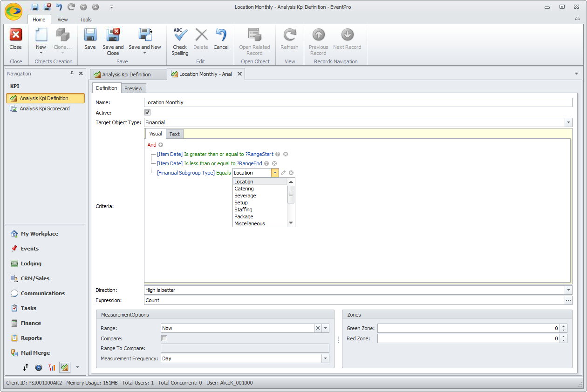Click the quick access refresh icon

click(x=71, y=7)
